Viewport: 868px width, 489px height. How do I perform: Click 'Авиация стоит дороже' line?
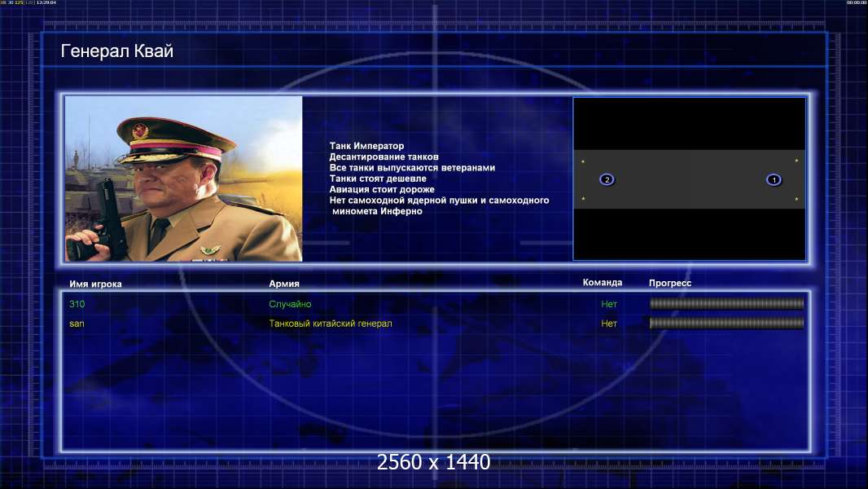tap(381, 189)
